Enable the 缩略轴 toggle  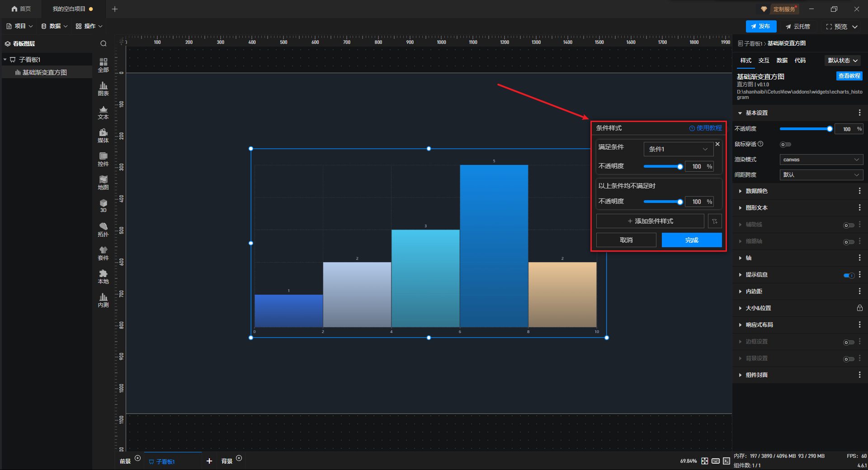849,242
